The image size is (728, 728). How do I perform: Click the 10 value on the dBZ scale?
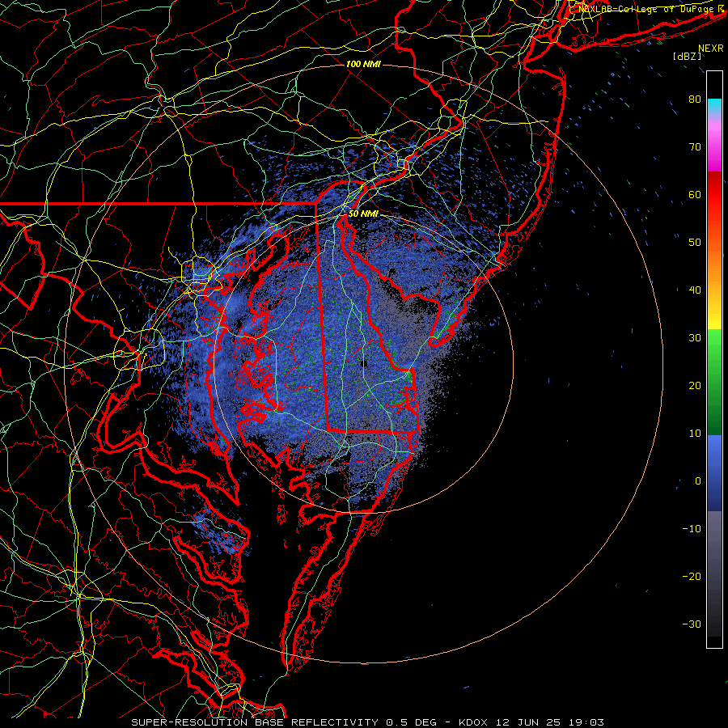pos(695,434)
